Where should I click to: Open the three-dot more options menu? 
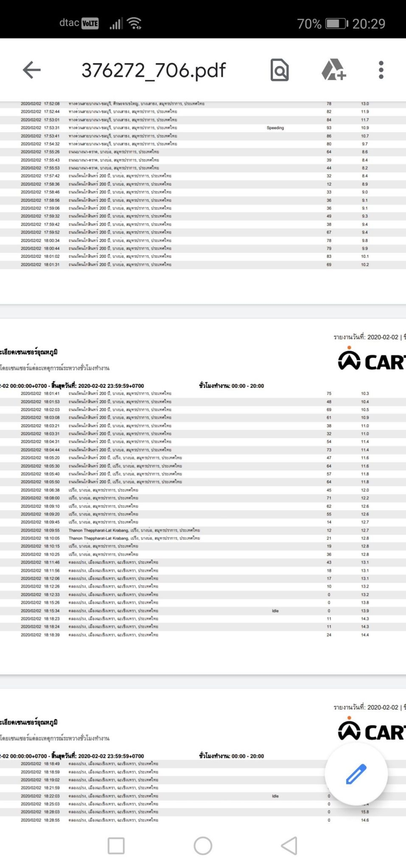(381, 70)
